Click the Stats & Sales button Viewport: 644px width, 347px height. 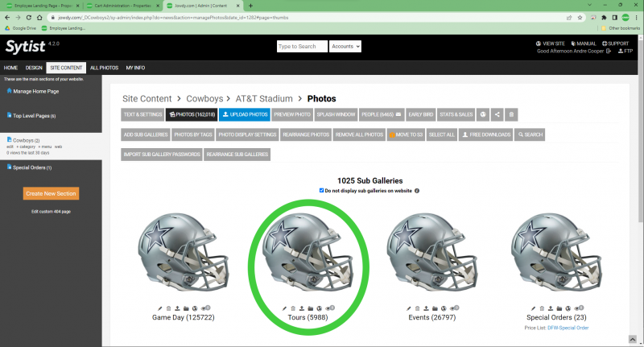456,114
